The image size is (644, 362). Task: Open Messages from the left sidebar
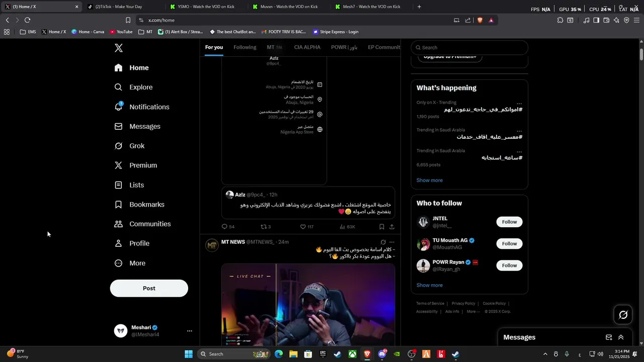(137, 127)
